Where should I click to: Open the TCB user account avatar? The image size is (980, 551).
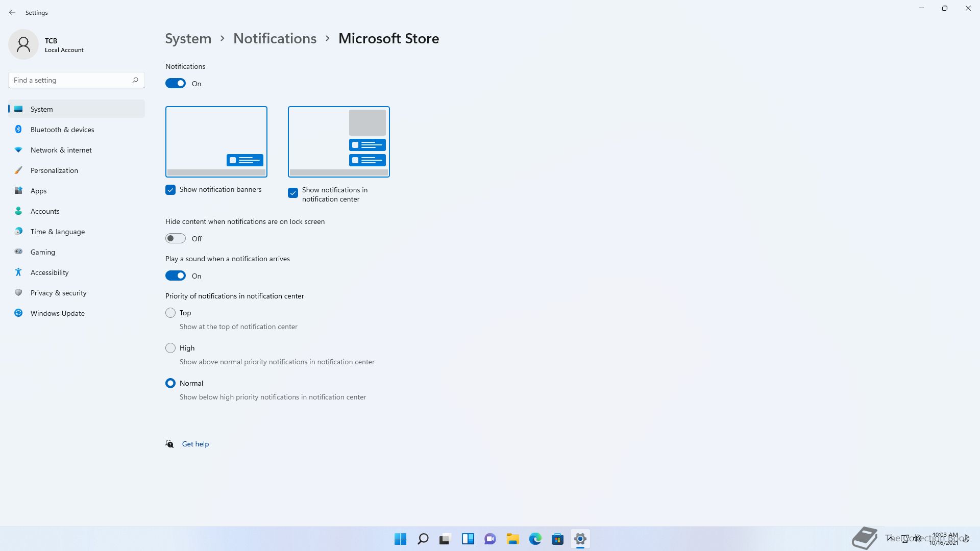23,44
